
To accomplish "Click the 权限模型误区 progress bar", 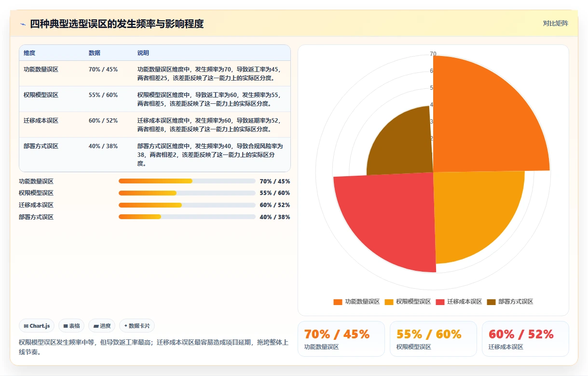I will pyautogui.click(x=187, y=193).
